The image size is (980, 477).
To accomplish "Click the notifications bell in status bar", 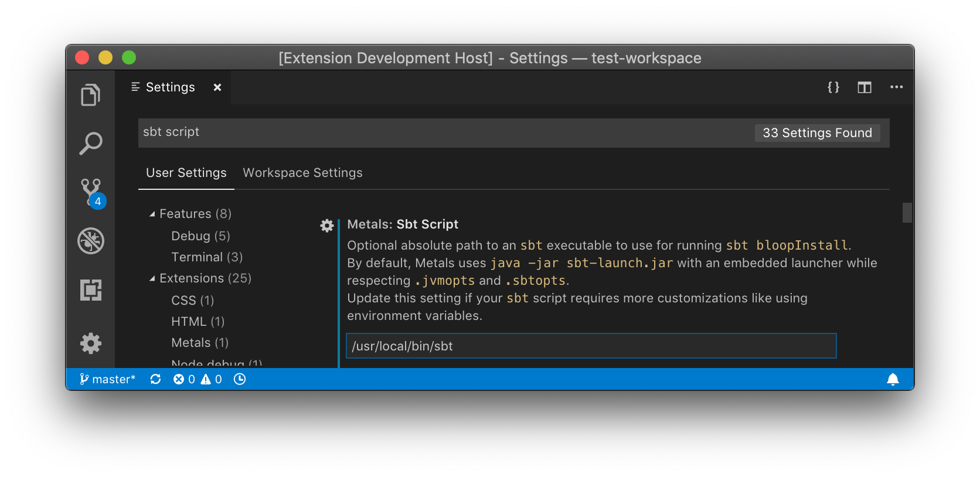I will coord(893,379).
